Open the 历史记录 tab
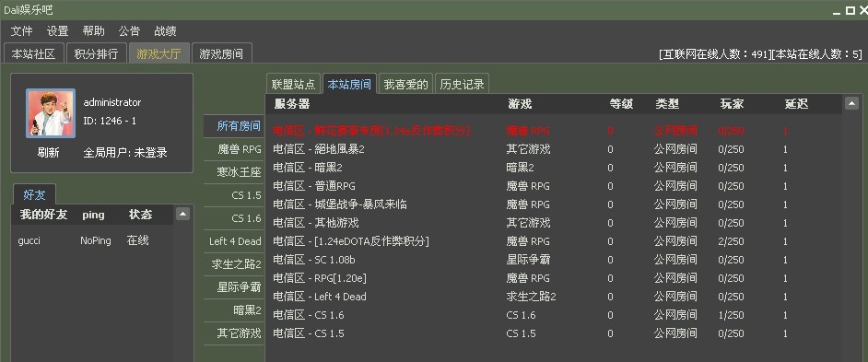The height and width of the screenshot is (362, 868). click(463, 84)
